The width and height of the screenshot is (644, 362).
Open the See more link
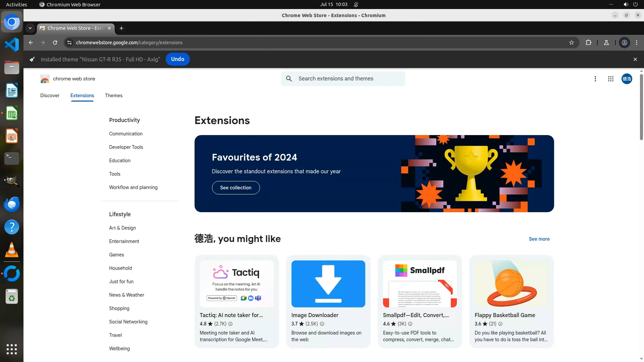[x=539, y=239]
